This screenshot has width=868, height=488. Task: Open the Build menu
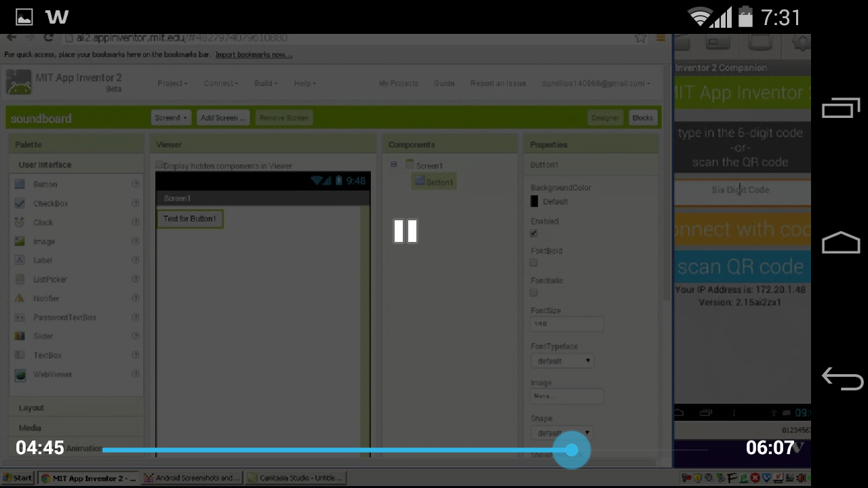pyautogui.click(x=266, y=83)
